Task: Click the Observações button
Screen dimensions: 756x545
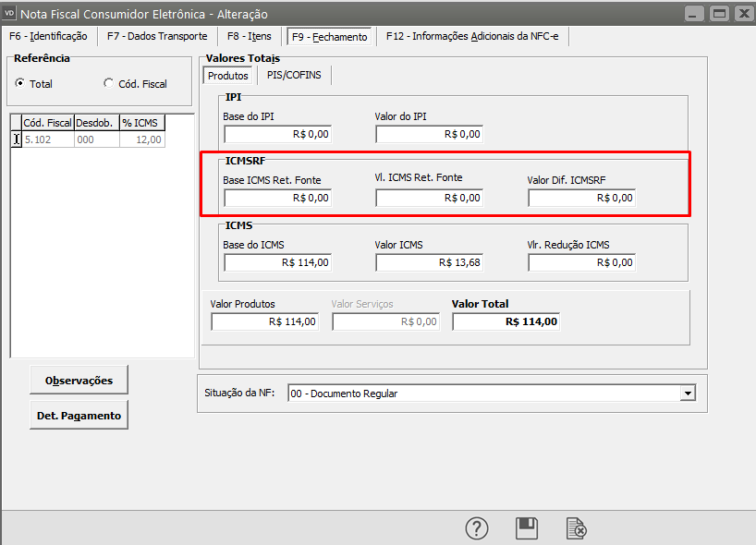Action: click(x=79, y=380)
